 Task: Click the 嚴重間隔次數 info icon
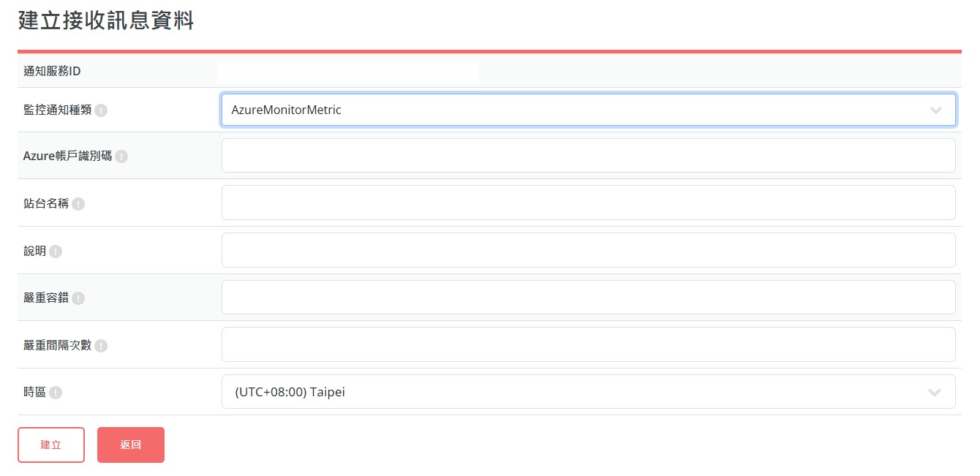click(101, 346)
